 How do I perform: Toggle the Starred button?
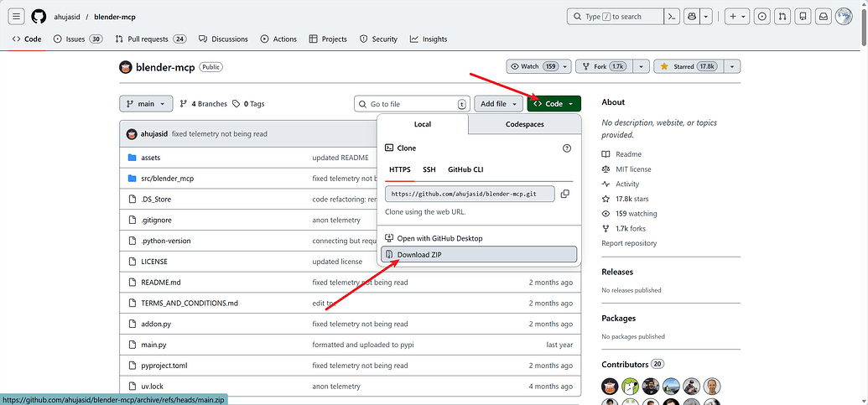(689, 66)
